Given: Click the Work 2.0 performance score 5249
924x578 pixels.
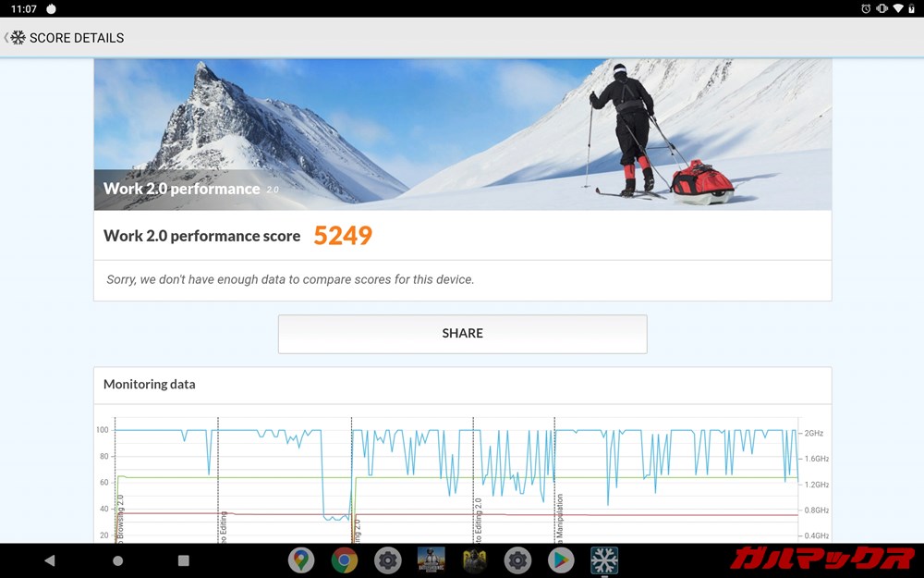Looking at the screenshot, I should click(x=343, y=236).
